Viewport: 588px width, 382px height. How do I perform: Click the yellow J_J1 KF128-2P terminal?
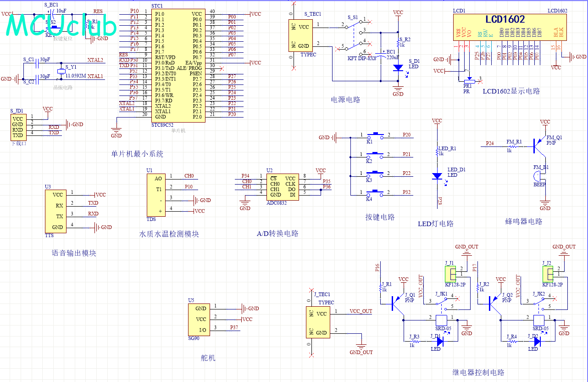coord(449,275)
